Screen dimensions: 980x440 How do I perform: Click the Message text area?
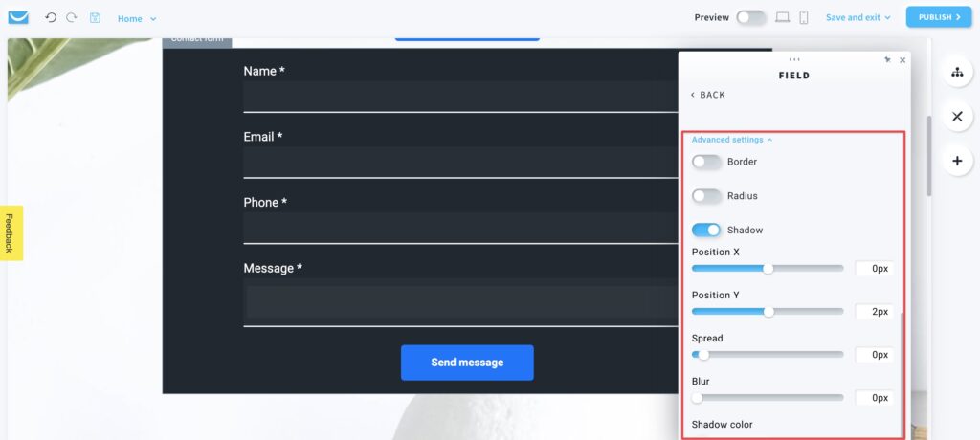[461, 302]
